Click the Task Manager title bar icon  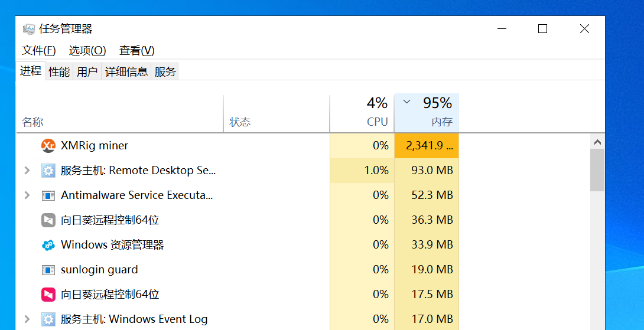click(28, 29)
